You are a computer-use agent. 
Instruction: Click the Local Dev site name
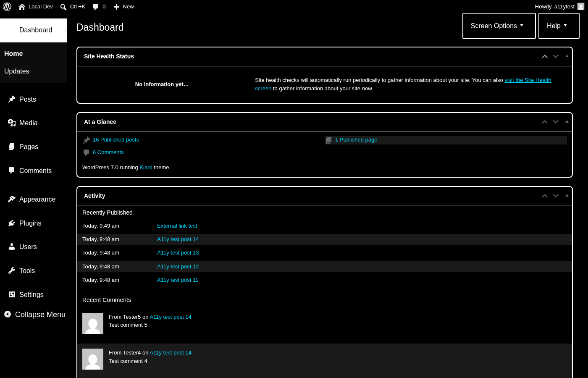click(x=41, y=7)
